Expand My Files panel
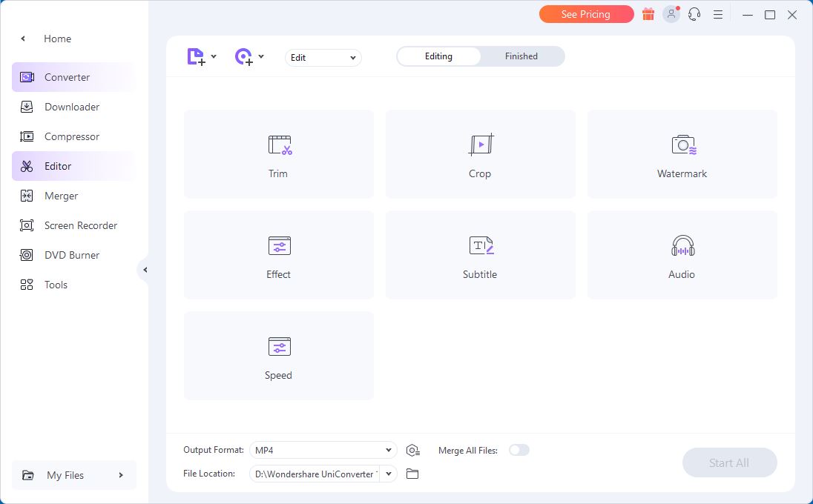Viewport: 813px width, 504px height. tap(73, 475)
